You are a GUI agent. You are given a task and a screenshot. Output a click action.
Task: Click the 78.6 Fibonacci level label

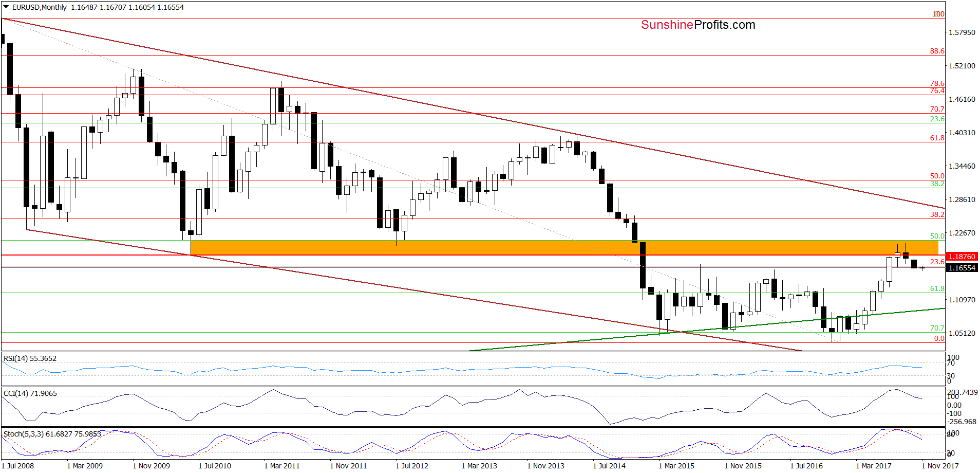[x=937, y=83]
